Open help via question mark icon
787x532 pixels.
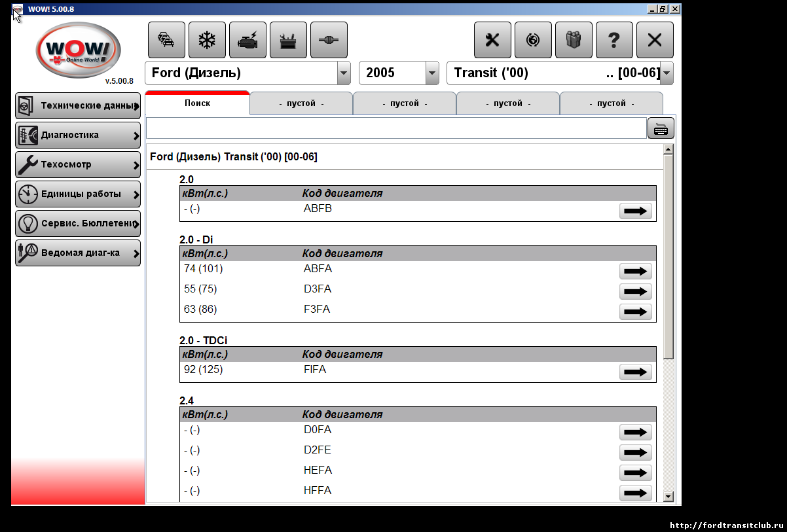click(x=614, y=40)
